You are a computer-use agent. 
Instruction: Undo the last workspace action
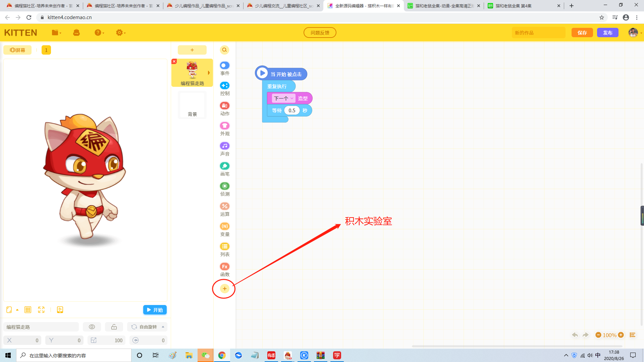point(575,335)
